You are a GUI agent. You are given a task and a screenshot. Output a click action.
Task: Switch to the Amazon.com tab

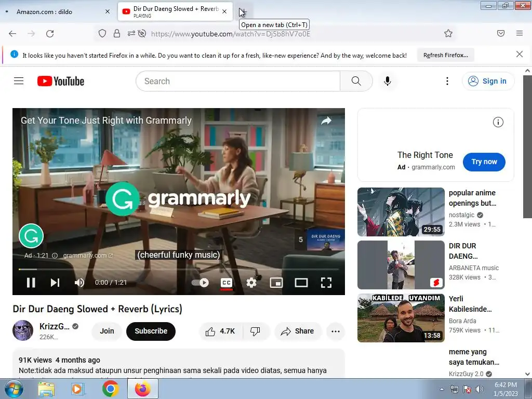click(x=57, y=11)
